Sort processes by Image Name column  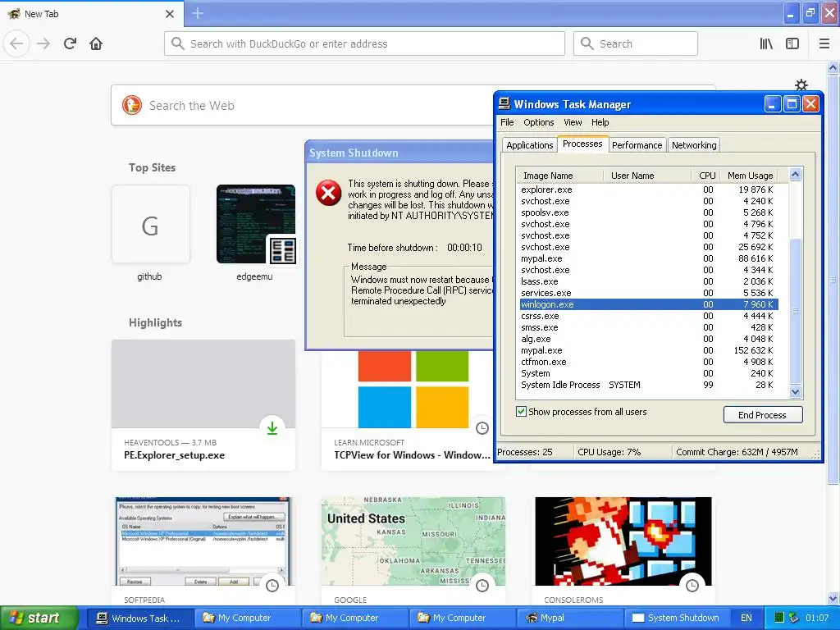pyautogui.click(x=559, y=176)
